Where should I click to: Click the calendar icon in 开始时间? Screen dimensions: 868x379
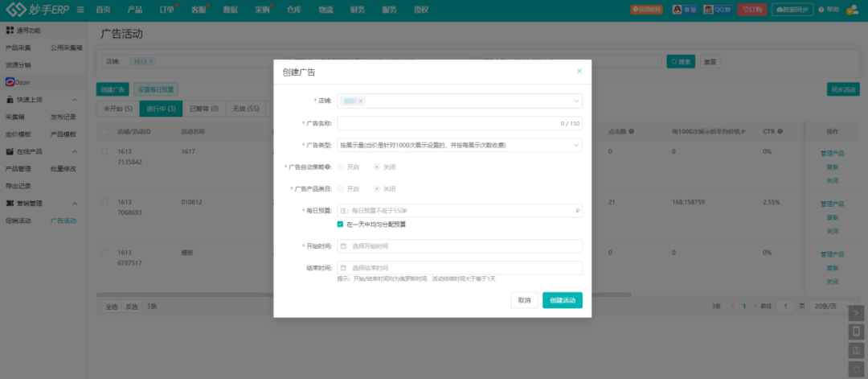[x=343, y=246]
